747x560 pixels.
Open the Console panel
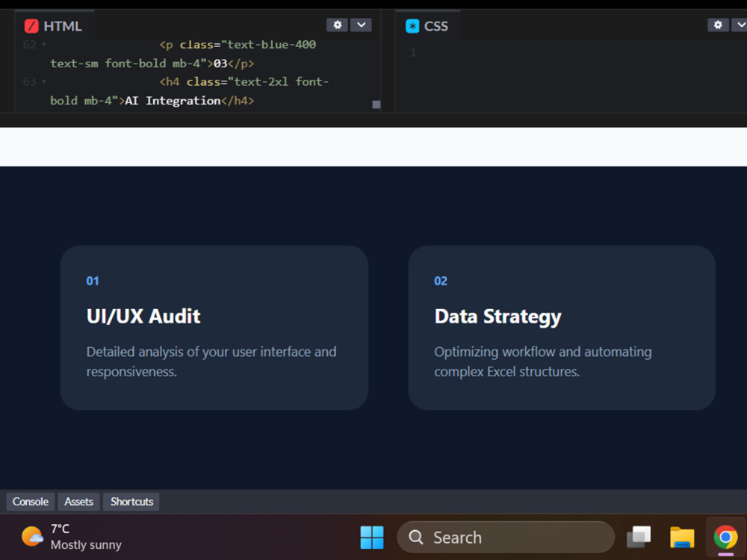click(31, 502)
